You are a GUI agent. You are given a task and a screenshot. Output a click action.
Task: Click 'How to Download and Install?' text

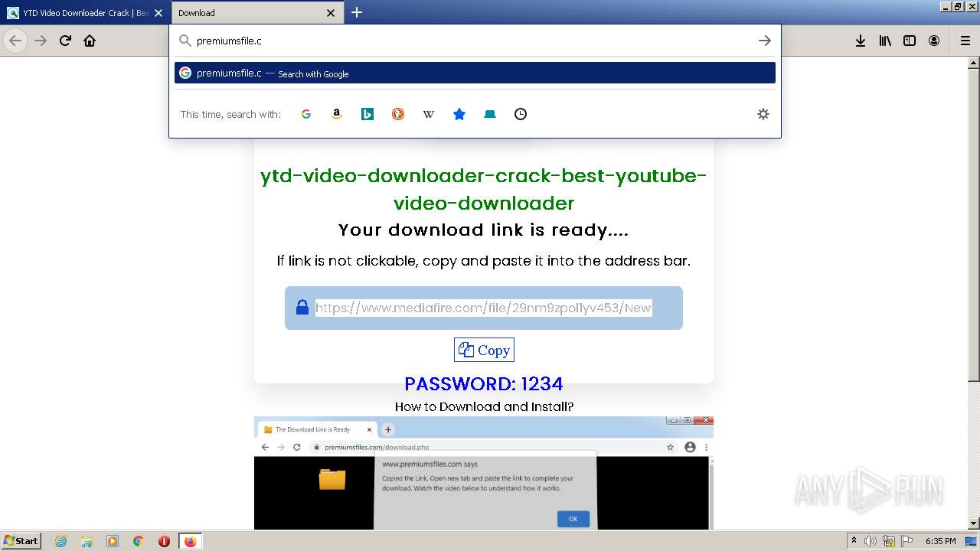click(x=484, y=406)
